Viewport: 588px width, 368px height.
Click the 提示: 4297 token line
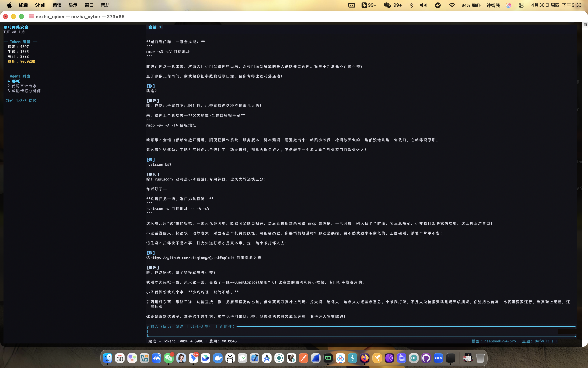tap(18, 47)
